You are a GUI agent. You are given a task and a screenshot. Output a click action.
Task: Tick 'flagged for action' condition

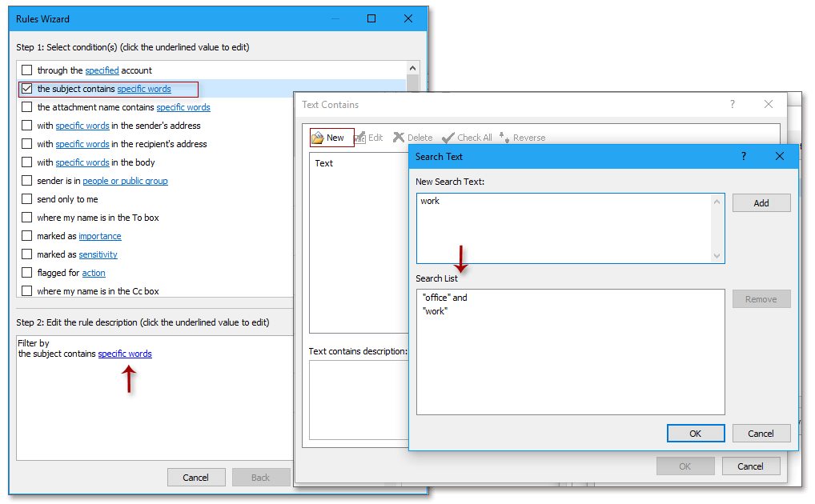pos(27,273)
